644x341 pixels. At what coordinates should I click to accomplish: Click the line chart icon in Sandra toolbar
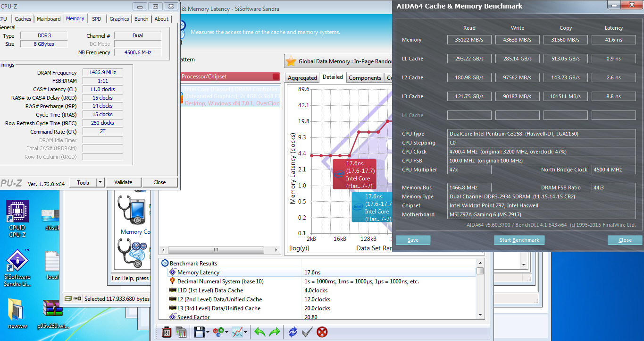click(x=237, y=332)
